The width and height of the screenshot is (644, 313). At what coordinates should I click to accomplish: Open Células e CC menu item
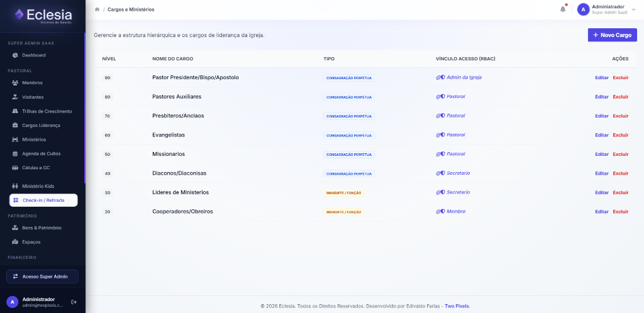(36, 168)
